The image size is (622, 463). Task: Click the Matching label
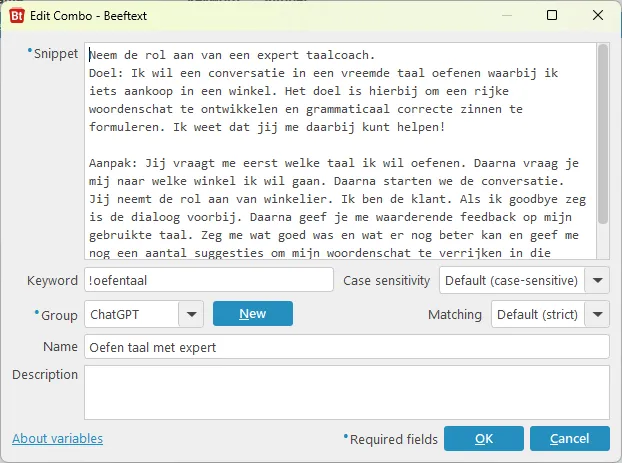click(455, 315)
